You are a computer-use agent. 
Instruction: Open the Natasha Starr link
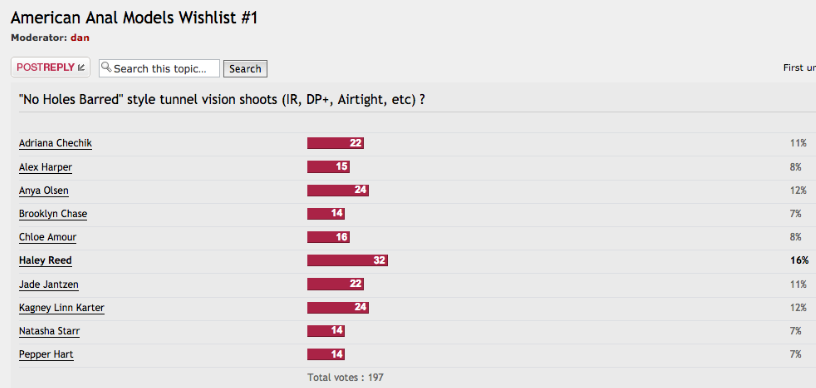coord(49,331)
